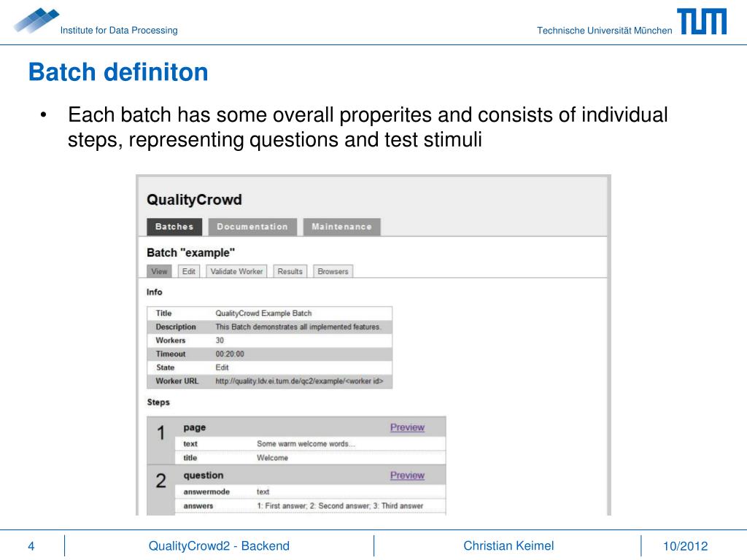Select the step 1 number
The image size is (747, 560).
(161, 433)
